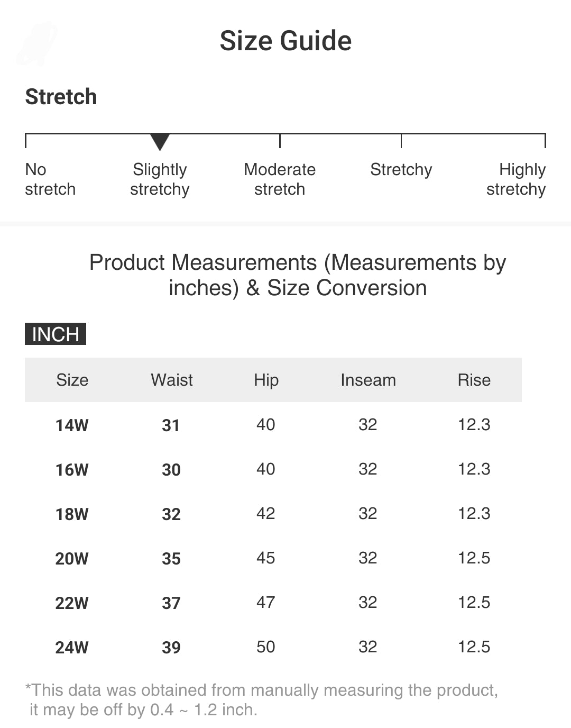Select the 18W size row label
571x728 pixels.
point(72,514)
